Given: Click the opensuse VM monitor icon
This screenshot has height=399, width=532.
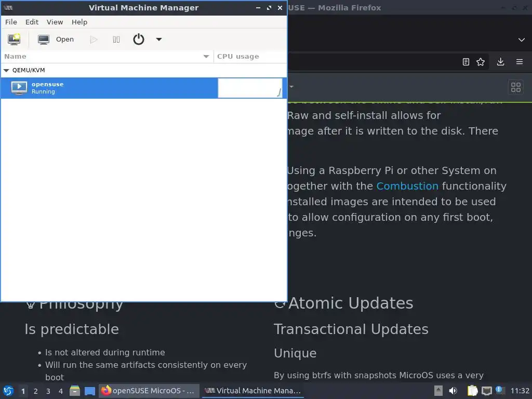Looking at the screenshot, I should [x=19, y=87].
